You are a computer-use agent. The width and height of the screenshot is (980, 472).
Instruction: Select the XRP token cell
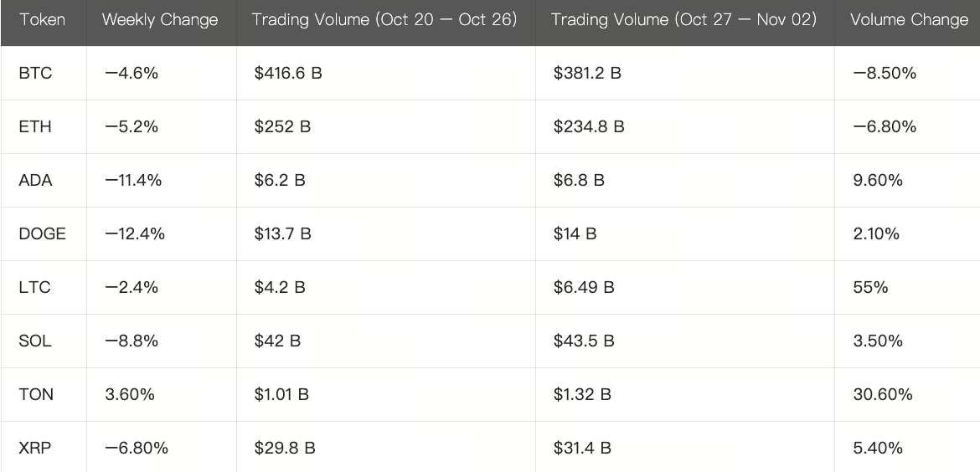click(35, 449)
